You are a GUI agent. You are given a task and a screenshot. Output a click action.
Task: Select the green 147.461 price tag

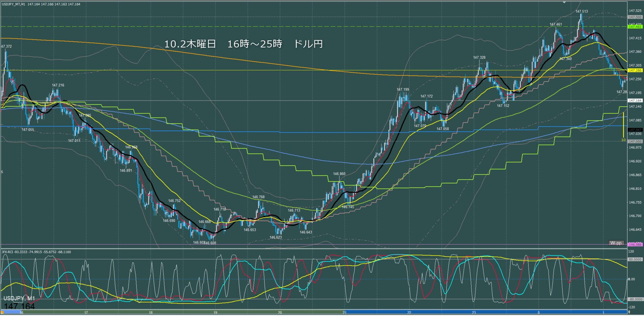635,27
